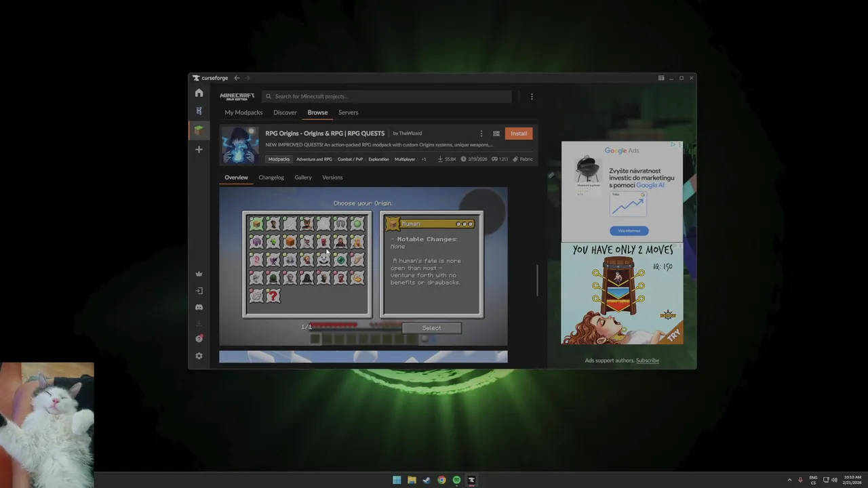
Task: Click the download arrow icon in sidebar
Action: (x=199, y=324)
